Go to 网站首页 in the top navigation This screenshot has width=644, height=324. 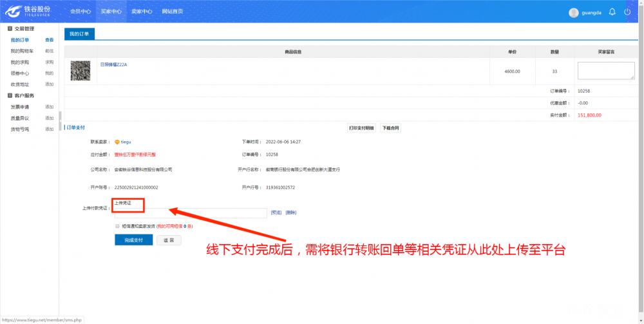tap(172, 12)
